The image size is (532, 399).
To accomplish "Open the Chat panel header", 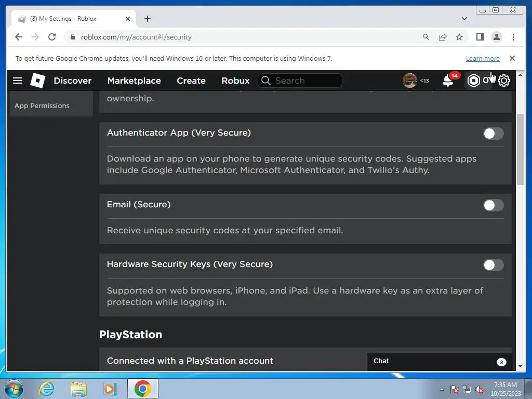I will (x=440, y=362).
